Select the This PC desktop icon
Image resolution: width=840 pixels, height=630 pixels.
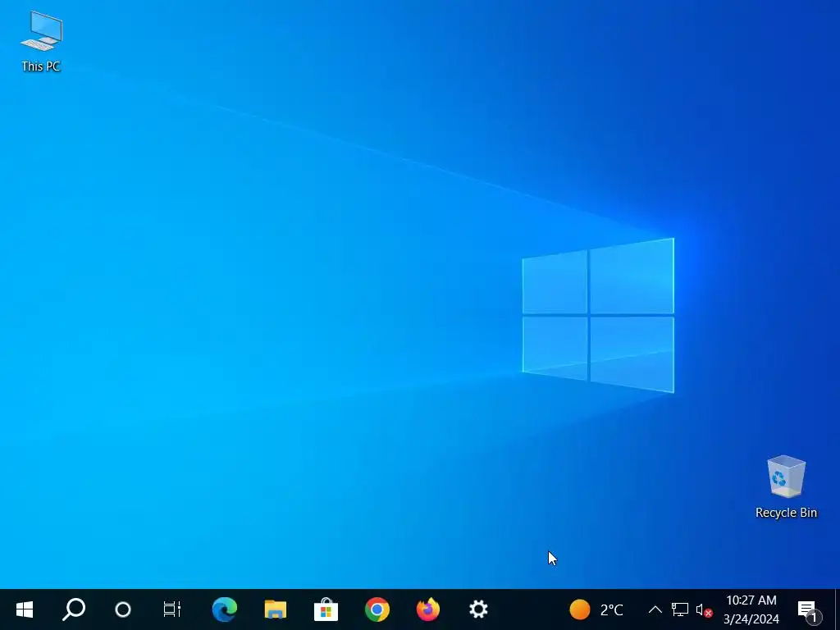[x=41, y=42]
